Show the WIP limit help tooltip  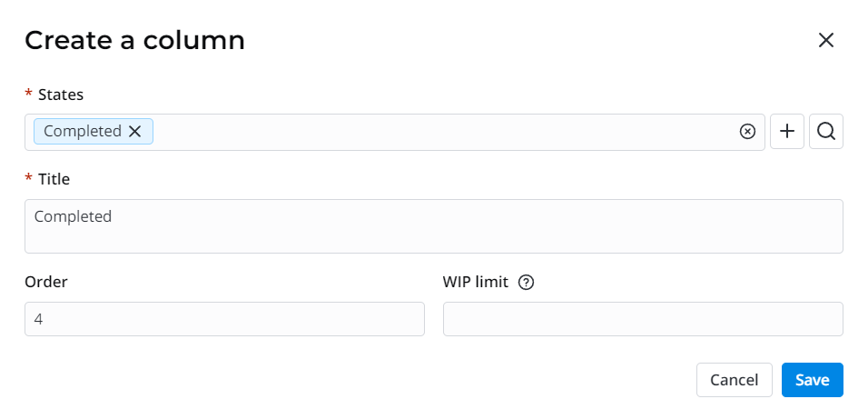coord(526,282)
